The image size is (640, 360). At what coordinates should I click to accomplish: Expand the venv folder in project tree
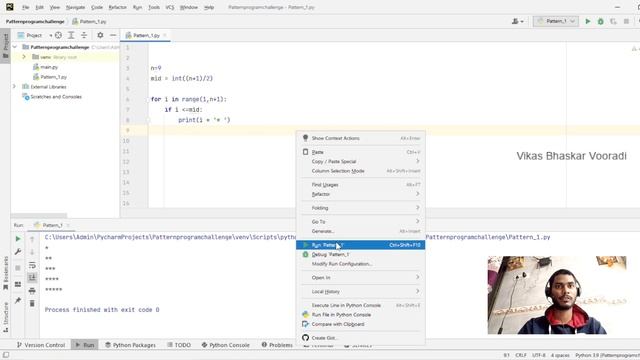[x=24, y=57]
